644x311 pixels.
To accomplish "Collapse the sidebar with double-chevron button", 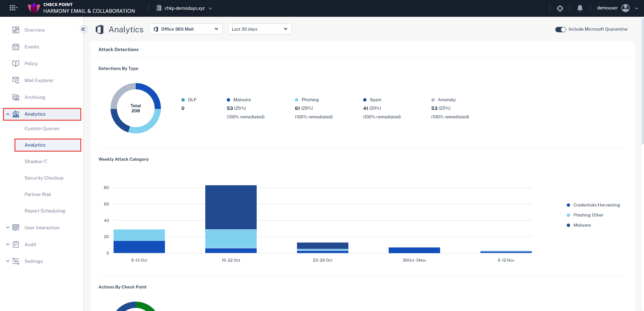I will [x=84, y=29].
